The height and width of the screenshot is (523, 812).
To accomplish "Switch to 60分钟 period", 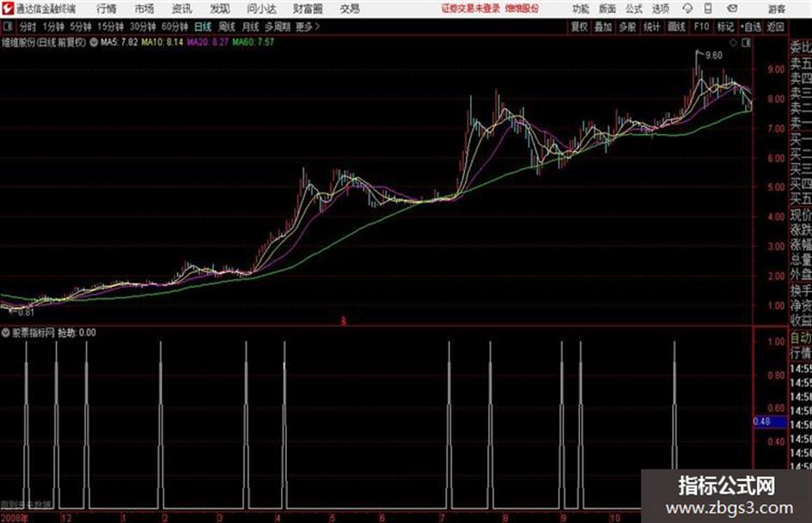I will coord(174,27).
